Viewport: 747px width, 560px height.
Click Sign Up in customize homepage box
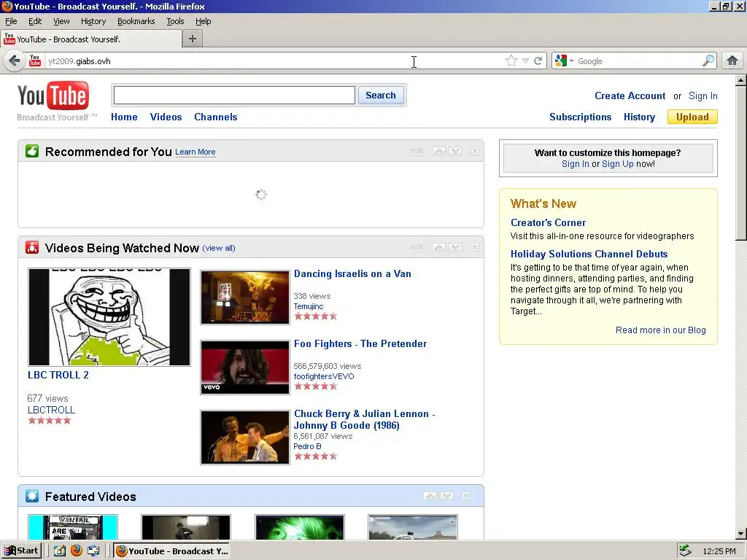(x=617, y=164)
